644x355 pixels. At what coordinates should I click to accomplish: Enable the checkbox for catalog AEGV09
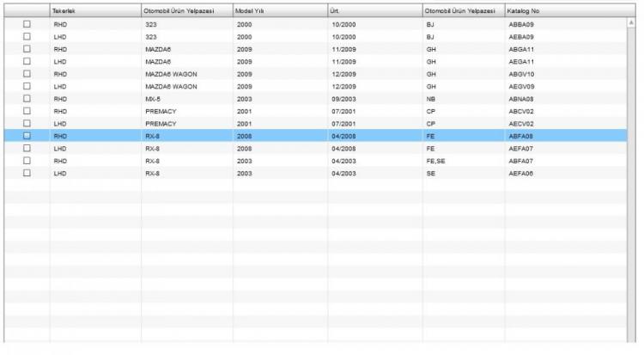27,86
